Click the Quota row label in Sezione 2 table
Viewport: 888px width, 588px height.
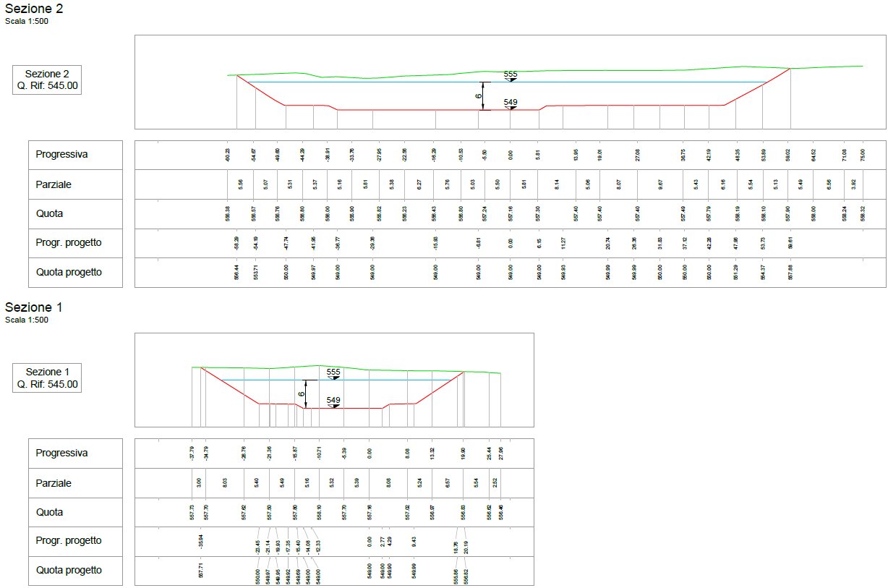point(50,214)
